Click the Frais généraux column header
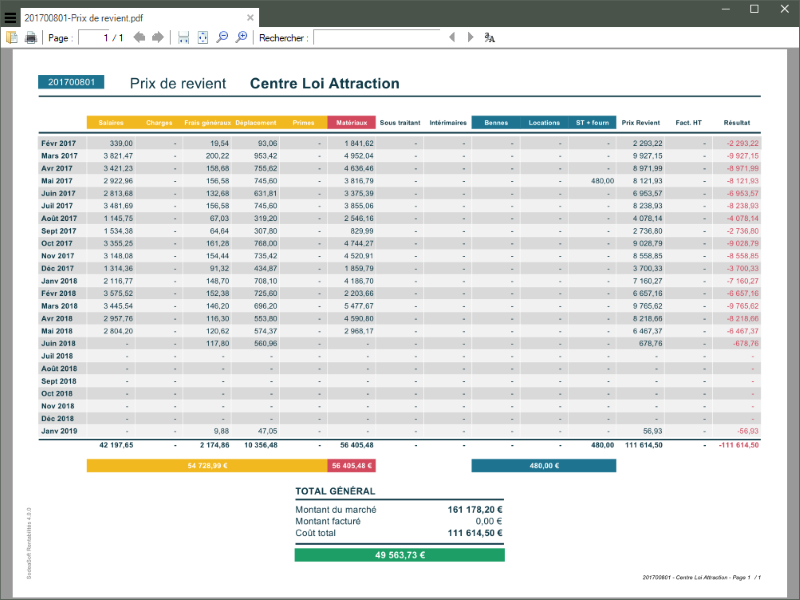The height and width of the screenshot is (600, 800). [207, 122]
